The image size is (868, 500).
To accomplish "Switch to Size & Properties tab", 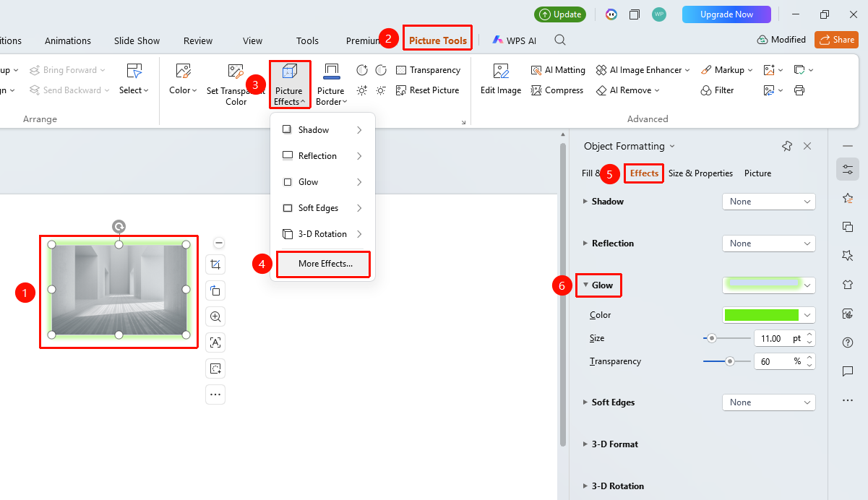I will point(700,173).
